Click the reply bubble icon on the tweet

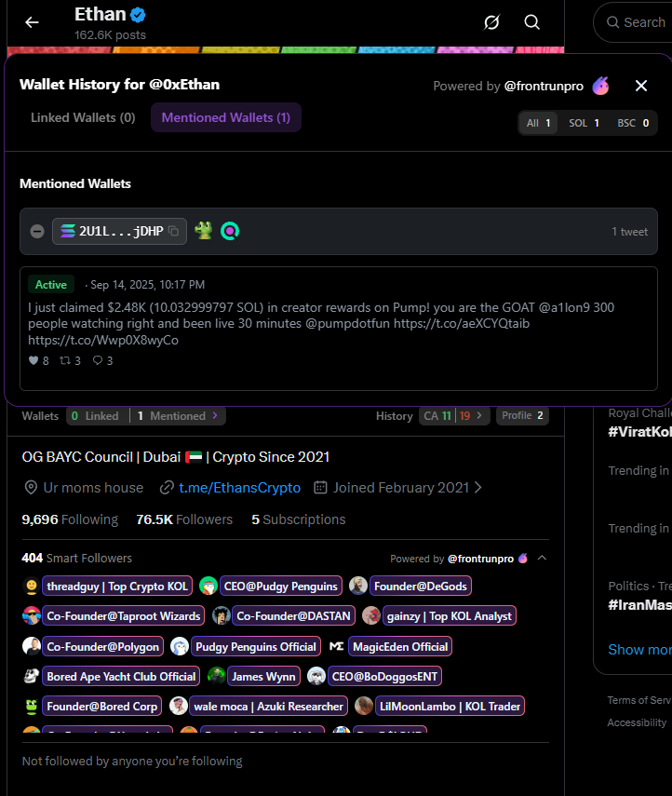tap(98, 360)
